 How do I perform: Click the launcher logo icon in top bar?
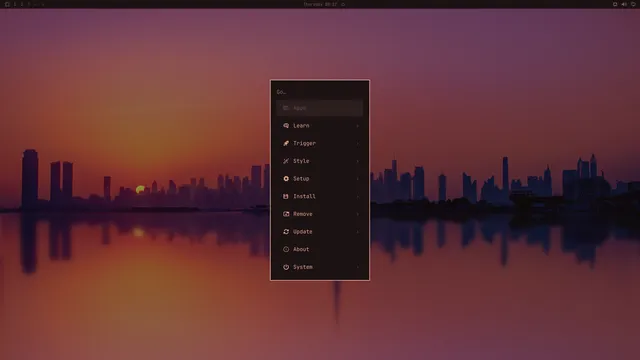pyautogui.click(x=7, y=4)
